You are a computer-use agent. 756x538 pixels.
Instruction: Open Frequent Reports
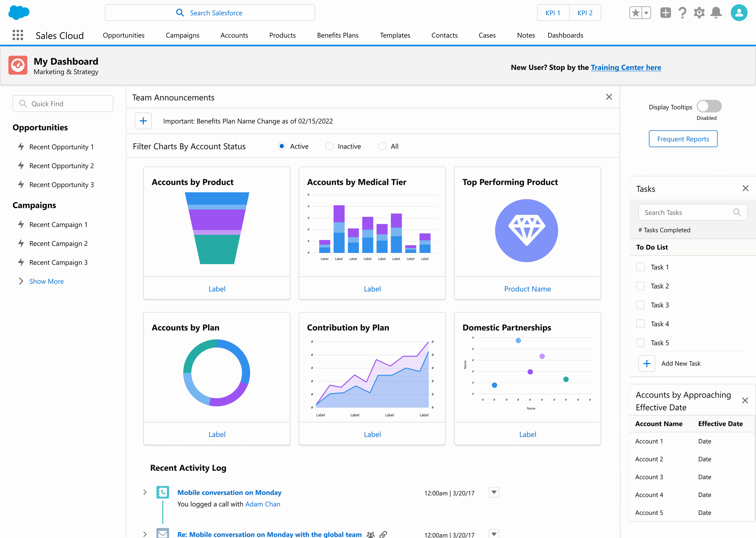(x=683, y=139)
